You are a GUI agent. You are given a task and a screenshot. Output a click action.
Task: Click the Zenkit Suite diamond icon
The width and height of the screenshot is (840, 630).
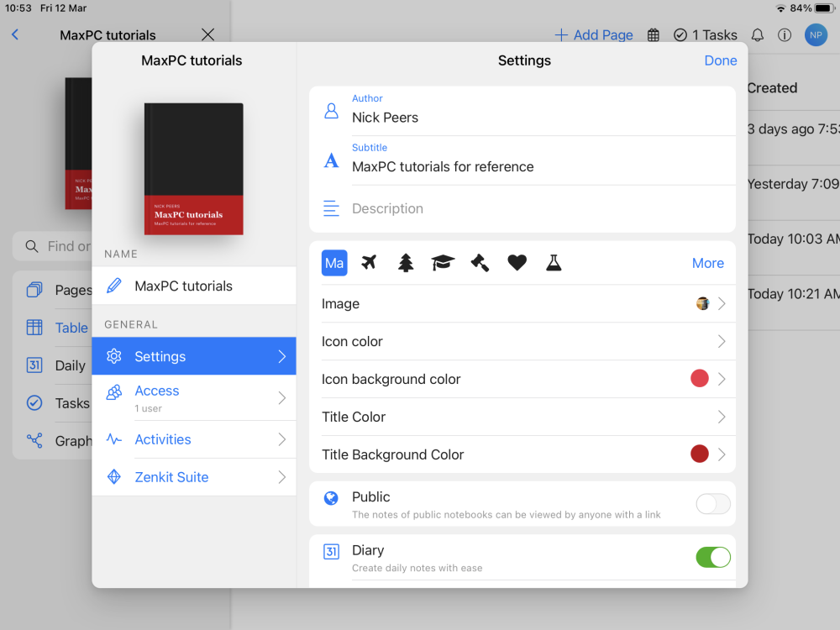point(113,477)
